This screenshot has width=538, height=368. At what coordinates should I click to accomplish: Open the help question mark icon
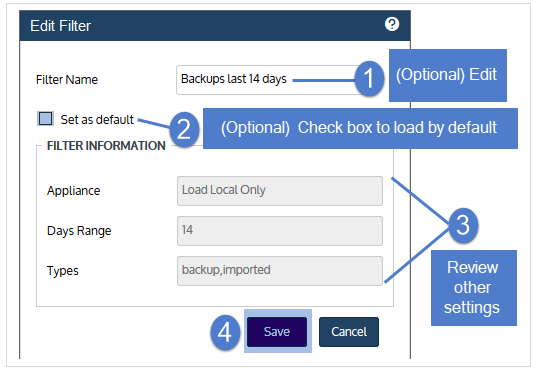391,24
